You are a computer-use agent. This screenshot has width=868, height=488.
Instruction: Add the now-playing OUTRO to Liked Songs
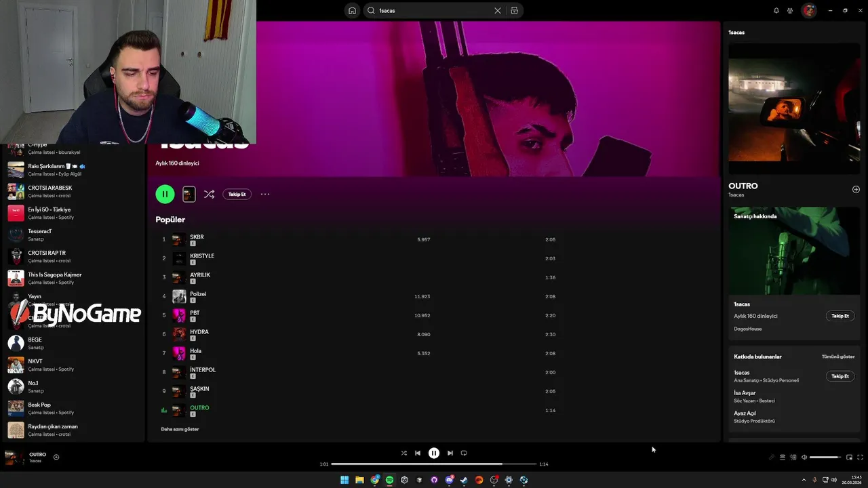pyautogui.click(x=56, y=457)
